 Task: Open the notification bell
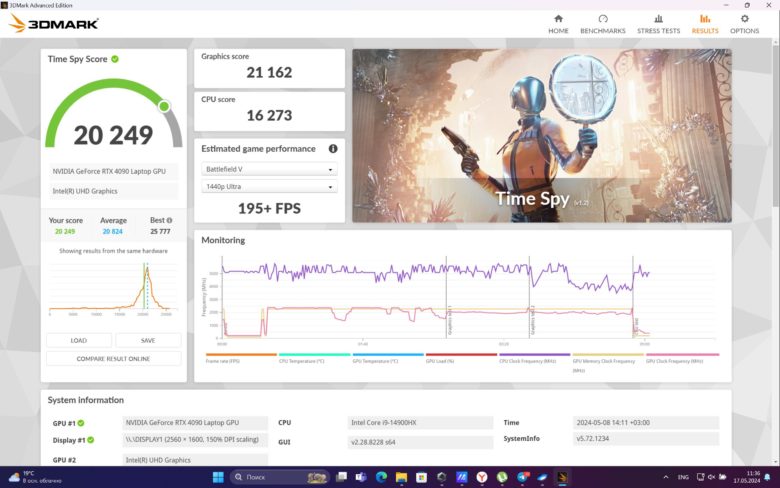768,478
